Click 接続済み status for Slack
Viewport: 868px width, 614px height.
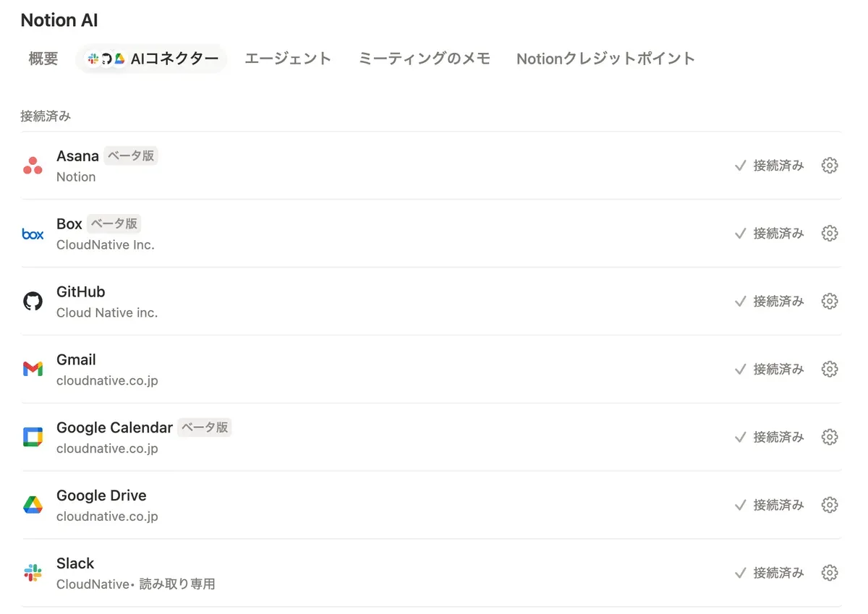click(770, 573)
